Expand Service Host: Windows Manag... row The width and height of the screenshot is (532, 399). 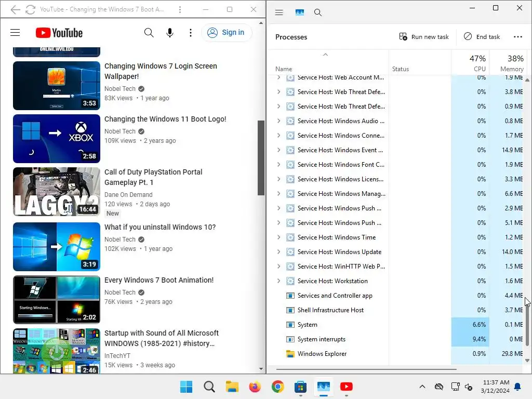[278, 194]
